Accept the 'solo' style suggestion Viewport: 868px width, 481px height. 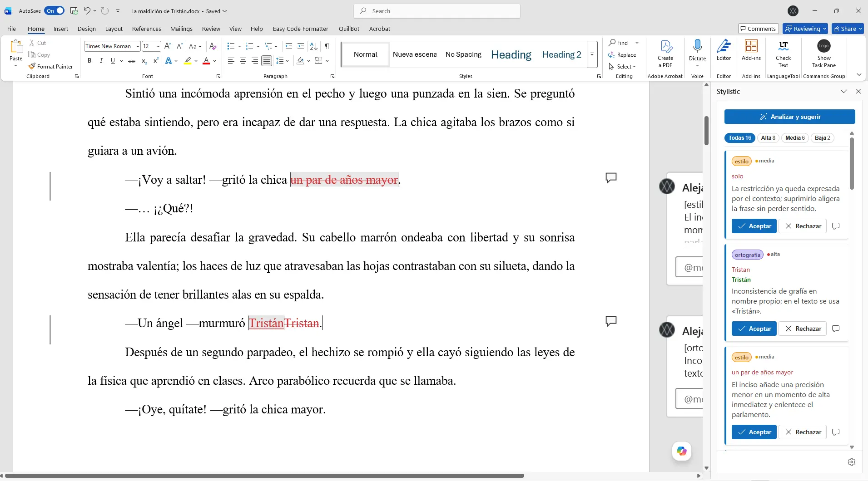(x=754, y=226)
